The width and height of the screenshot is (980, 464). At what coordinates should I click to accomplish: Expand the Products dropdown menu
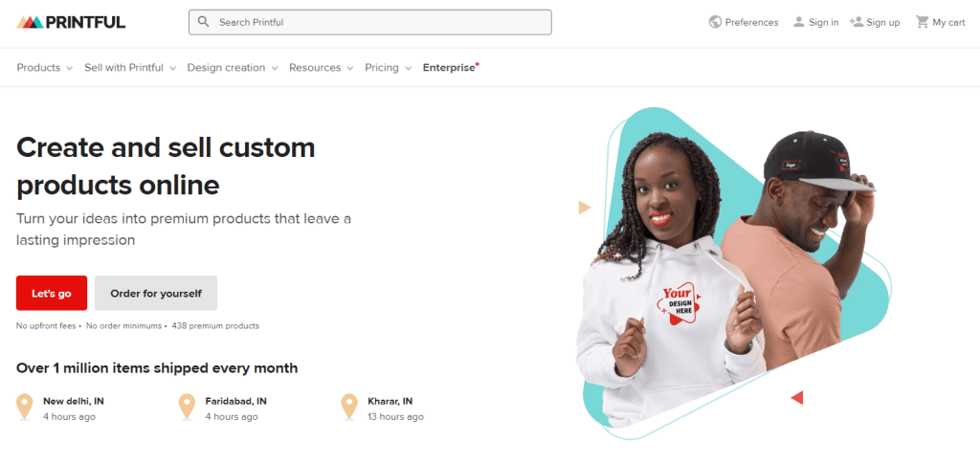44,67
